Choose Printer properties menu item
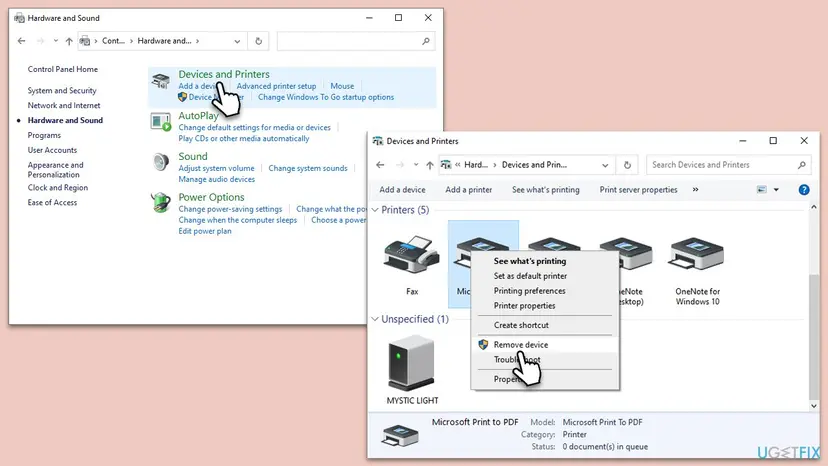This screenshot has width=828, height=466. coord(524,305)
